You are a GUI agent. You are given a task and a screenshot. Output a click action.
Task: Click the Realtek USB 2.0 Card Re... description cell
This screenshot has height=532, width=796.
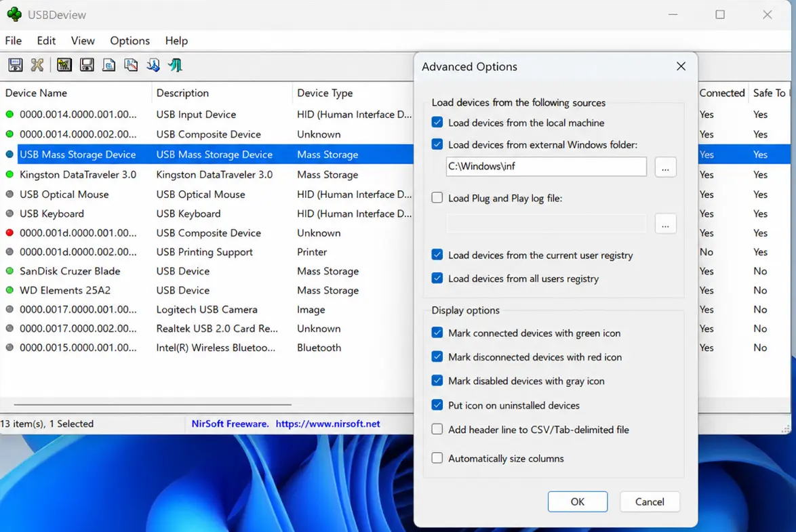click(217, 329)
